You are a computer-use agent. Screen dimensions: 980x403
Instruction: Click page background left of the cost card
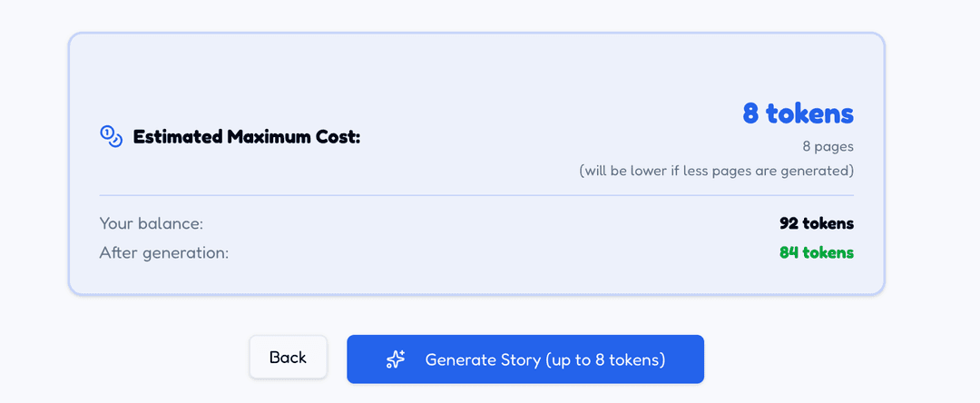[34, 163]
